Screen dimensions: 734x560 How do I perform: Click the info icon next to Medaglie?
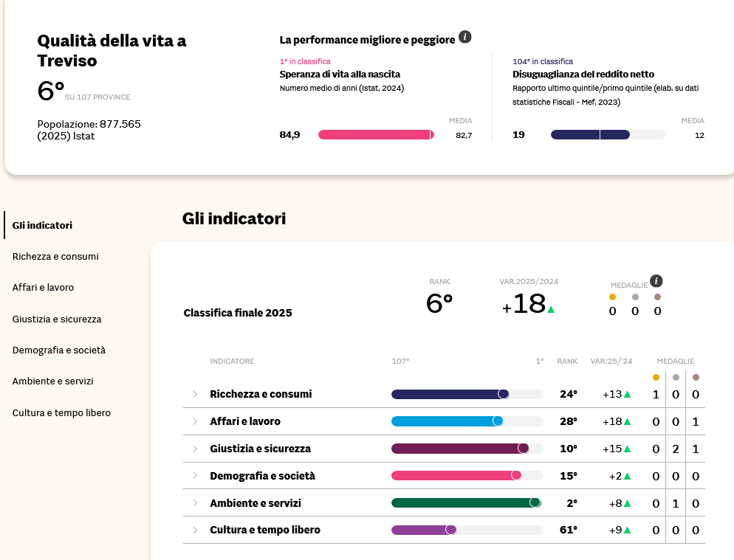pyautogui.click(x=656, y=281)
